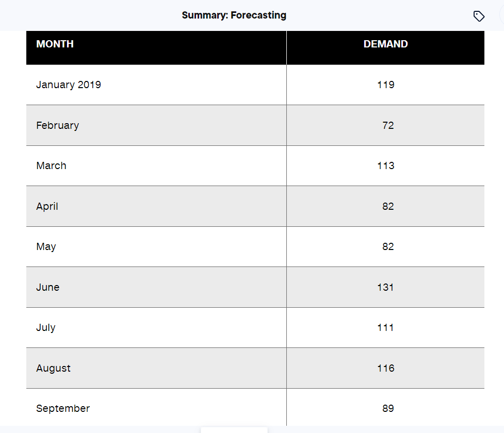
Task: Click demand value 119 for January
Action: (385, 85)
